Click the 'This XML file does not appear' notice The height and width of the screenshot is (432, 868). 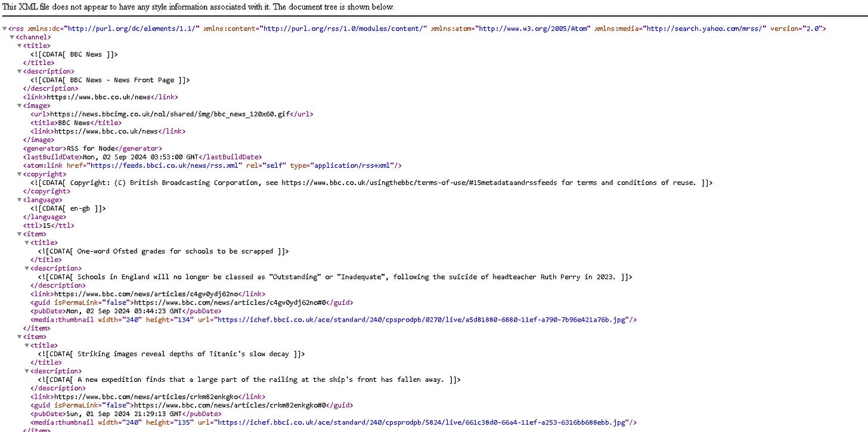coord(199,7)
